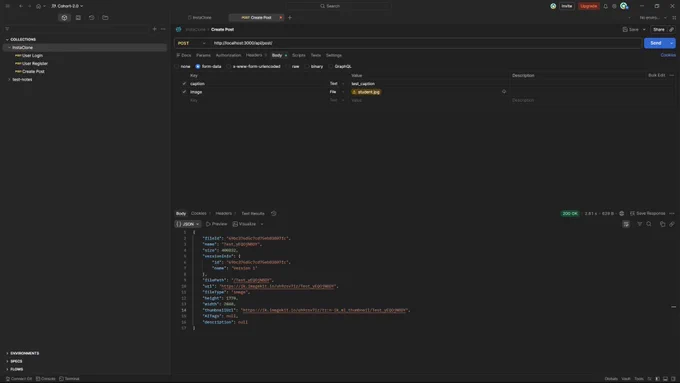Click the hamburger menu icon

tap(7, 6)
